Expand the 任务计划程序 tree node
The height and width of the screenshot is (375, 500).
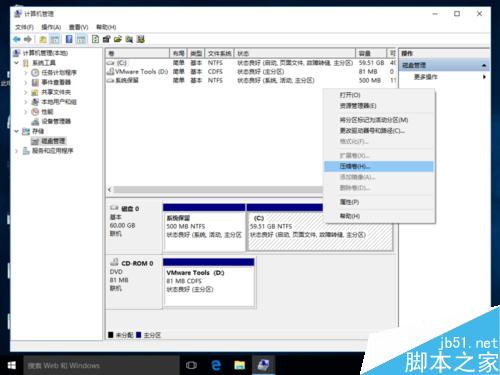point(26,72)
